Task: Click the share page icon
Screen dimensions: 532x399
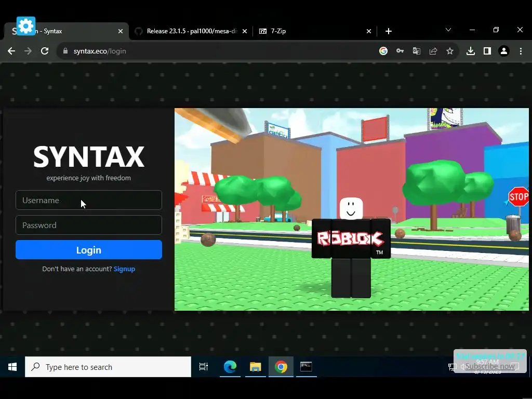Action: pos(433,51)
